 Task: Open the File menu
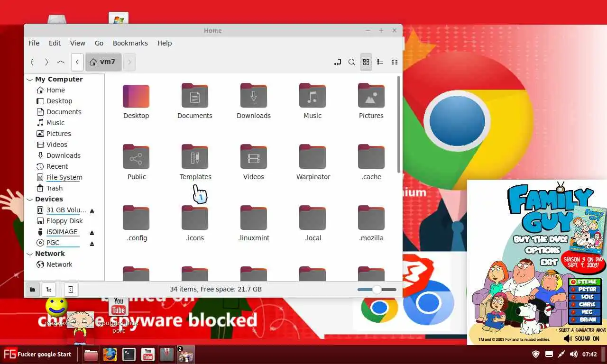click(x=34, y=43)
